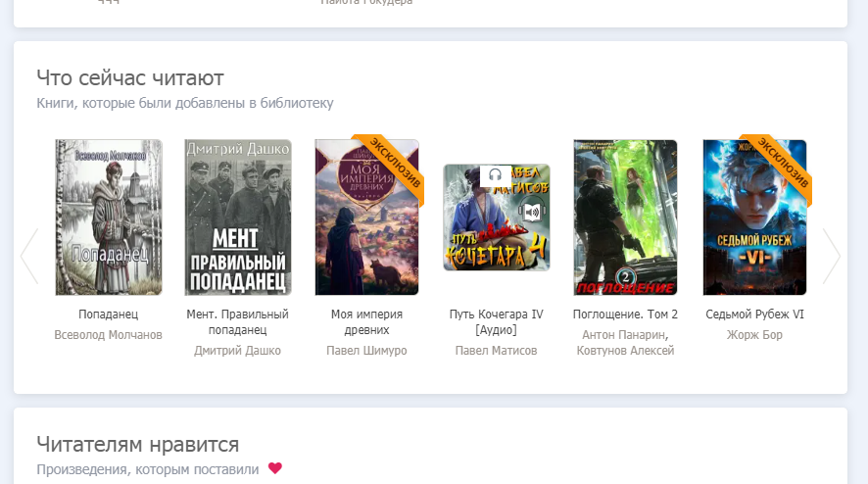
Task: Click the headphones icon on Путь Кочегара cover
Action: 495,175
